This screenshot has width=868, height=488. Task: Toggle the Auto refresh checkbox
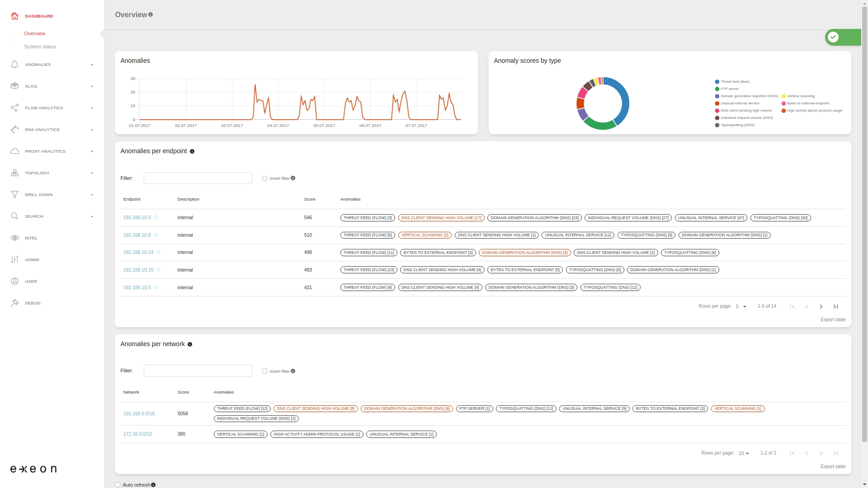pyautogui.click(x=118, y=485)
